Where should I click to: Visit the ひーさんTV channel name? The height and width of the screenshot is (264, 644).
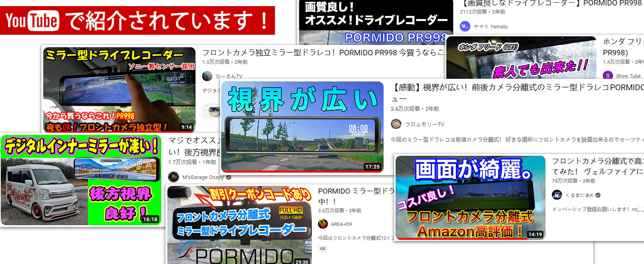point(229,77)
